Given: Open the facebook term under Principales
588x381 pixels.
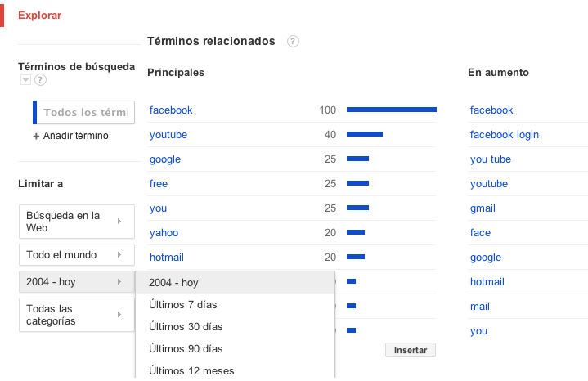Looking at the screenshot, I should point(171,110).
